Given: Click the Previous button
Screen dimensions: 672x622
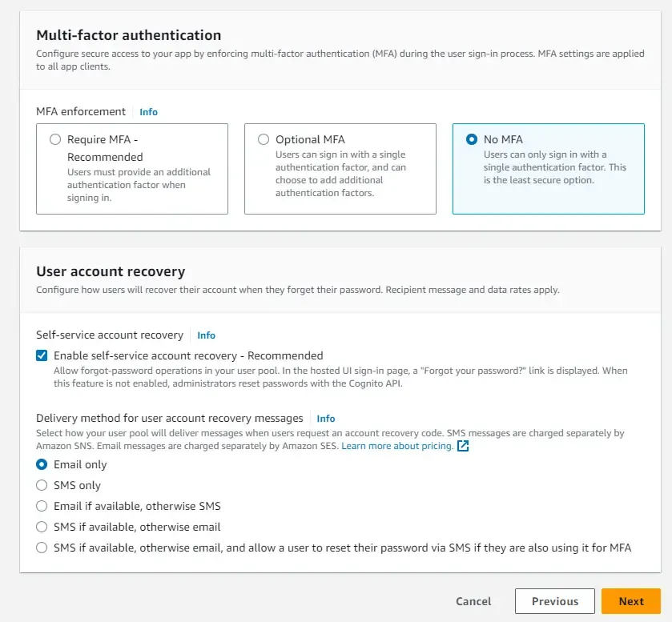Looking at the screenshot, I should tap(554, 600).
